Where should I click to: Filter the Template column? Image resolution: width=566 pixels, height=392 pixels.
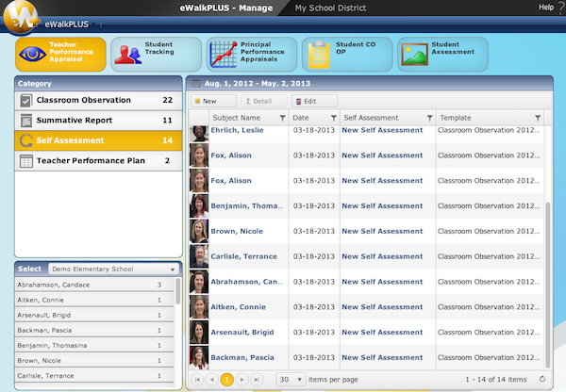click(538, 118)
